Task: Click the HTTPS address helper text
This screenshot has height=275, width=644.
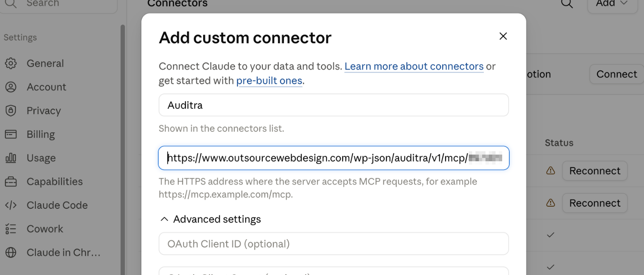Action: [318, 188]
